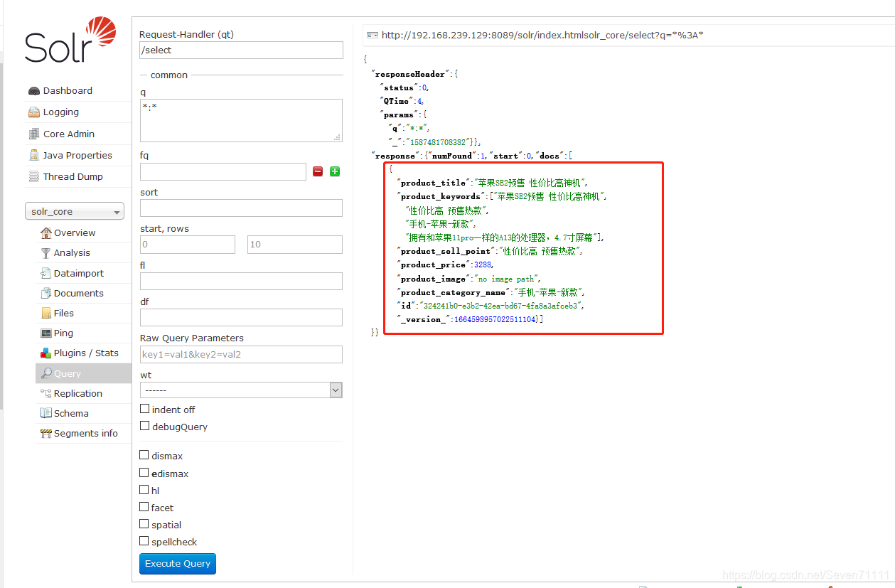Click the Java Properties icon

pyautogui.click(x=33, y=155)
